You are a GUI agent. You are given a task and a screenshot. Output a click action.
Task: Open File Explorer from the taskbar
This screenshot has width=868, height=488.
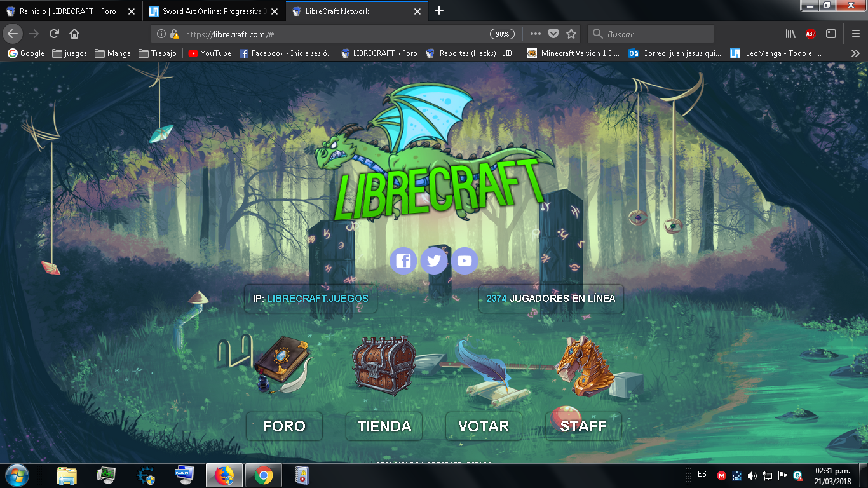pos(67,475)
